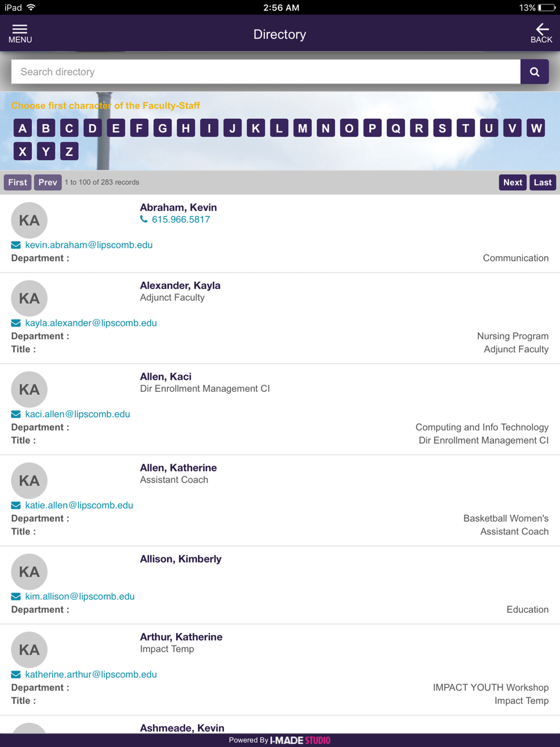This screenshot has height=747, width=560.
Task: Filter directory by letter M
Action: pyautogui.click(x=302, y=128)
